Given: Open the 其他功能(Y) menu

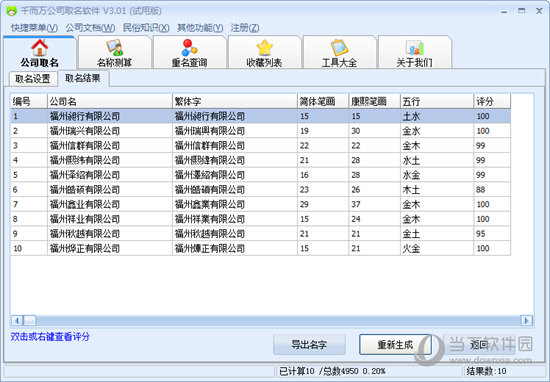Looking at the screenshot, I should click(x=200, y=28).
